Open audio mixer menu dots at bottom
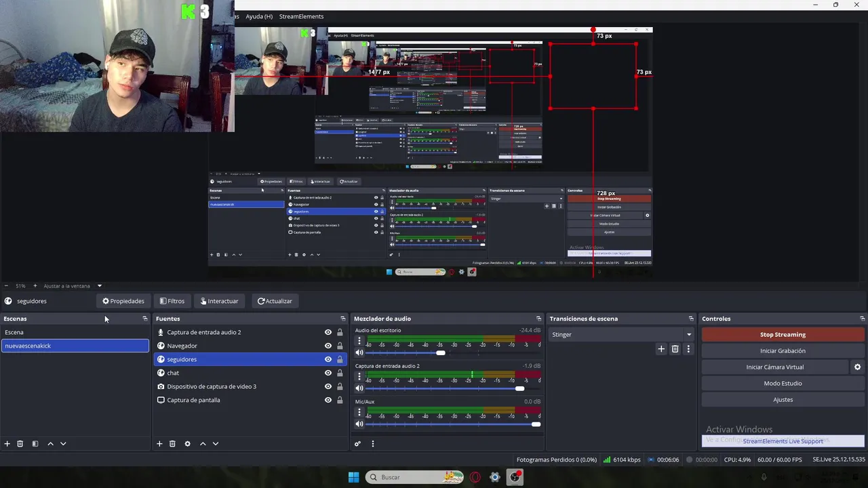Screen dimensions: 868x488 tap(372, 444)
